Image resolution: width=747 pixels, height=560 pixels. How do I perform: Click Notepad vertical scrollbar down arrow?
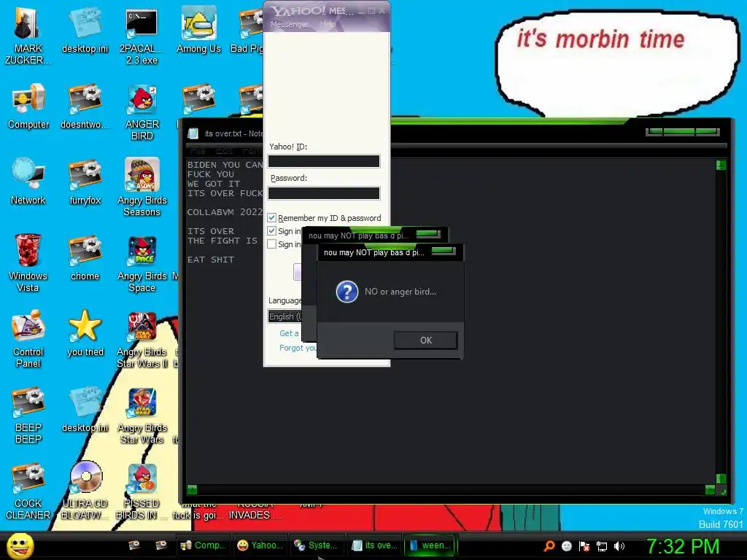click(x=721, y=478)
